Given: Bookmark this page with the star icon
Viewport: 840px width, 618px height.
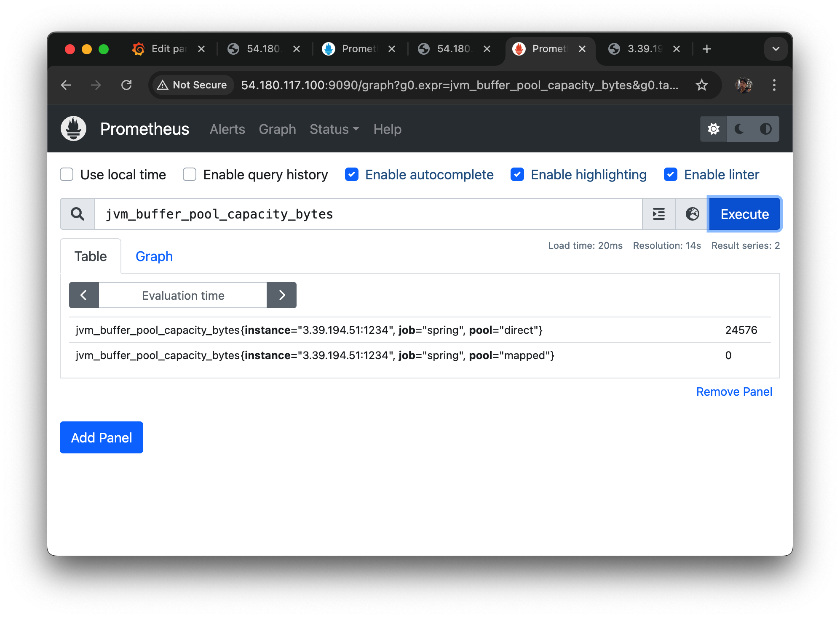Looking at the screenshot, I should click(701, 85).
